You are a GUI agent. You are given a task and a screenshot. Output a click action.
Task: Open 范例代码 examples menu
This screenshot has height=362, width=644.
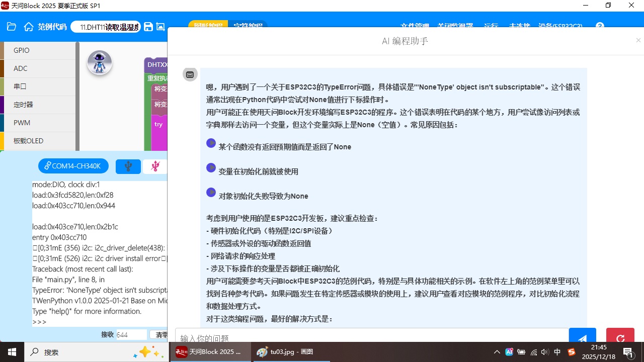pyautogui.click(x=52, y=27)
